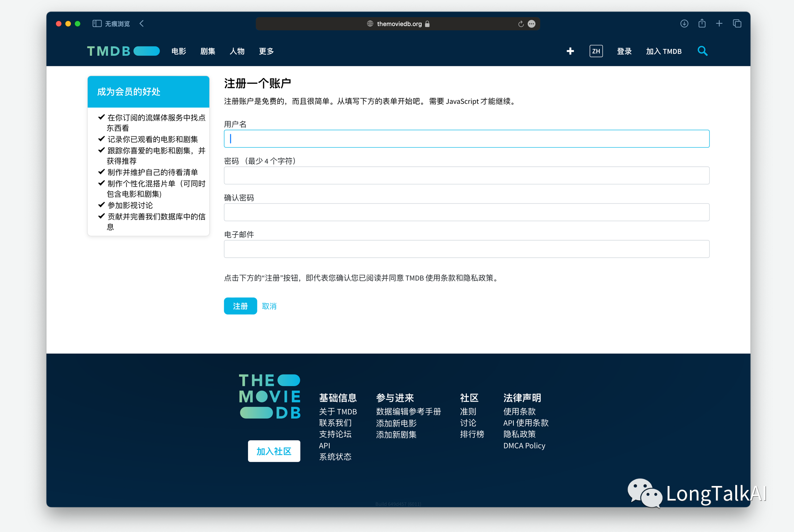Click the 登录 link in header
The height and width of the screenshot is (532, 794).
coord(624,51)
